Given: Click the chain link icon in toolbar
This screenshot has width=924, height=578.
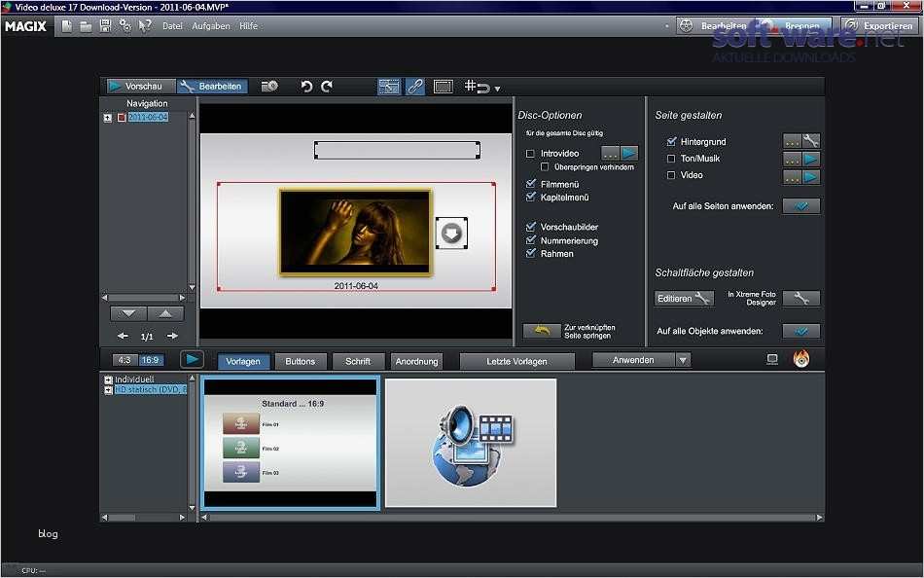Looking at the screenshot, I should [x=415, y=87].
